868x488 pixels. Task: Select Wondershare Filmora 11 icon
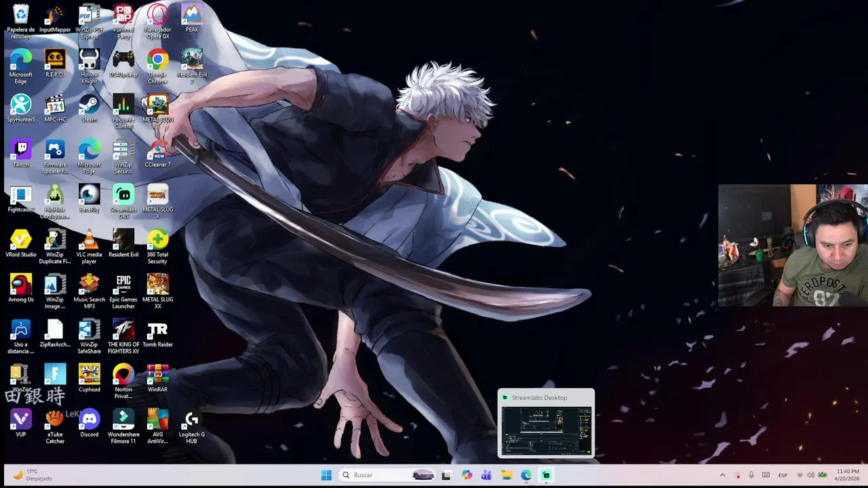123,427
